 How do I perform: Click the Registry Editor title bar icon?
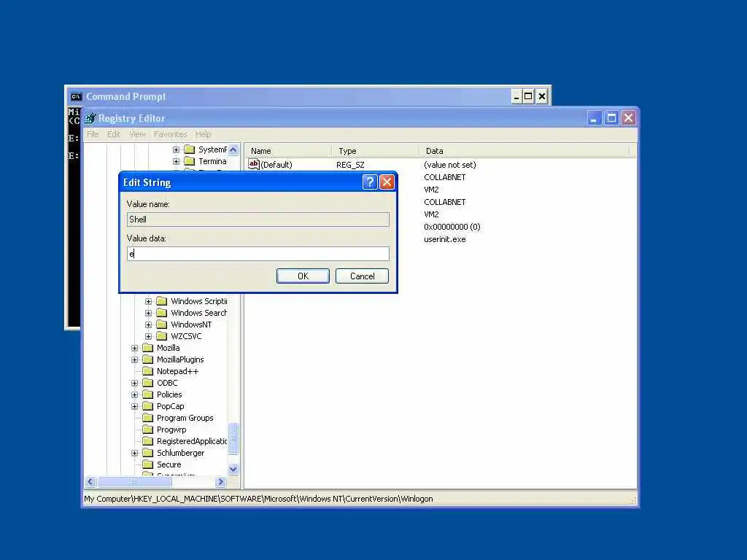(90, 118)
